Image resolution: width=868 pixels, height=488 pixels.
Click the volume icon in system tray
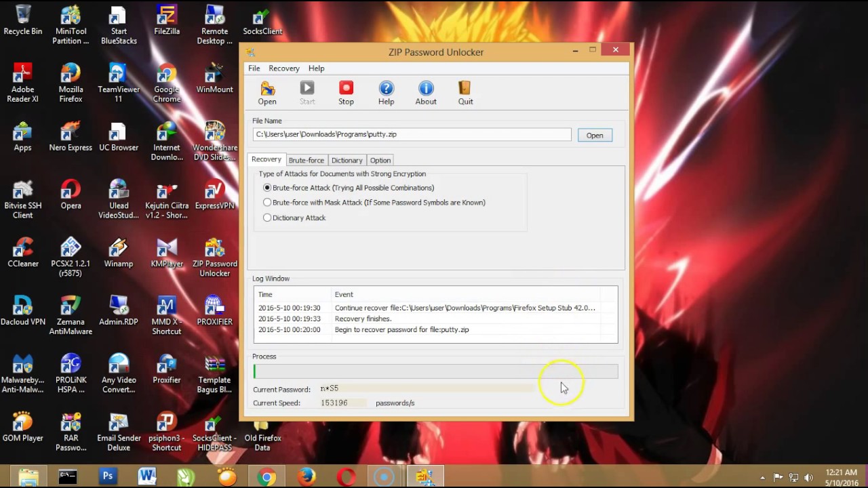(808, 478)
